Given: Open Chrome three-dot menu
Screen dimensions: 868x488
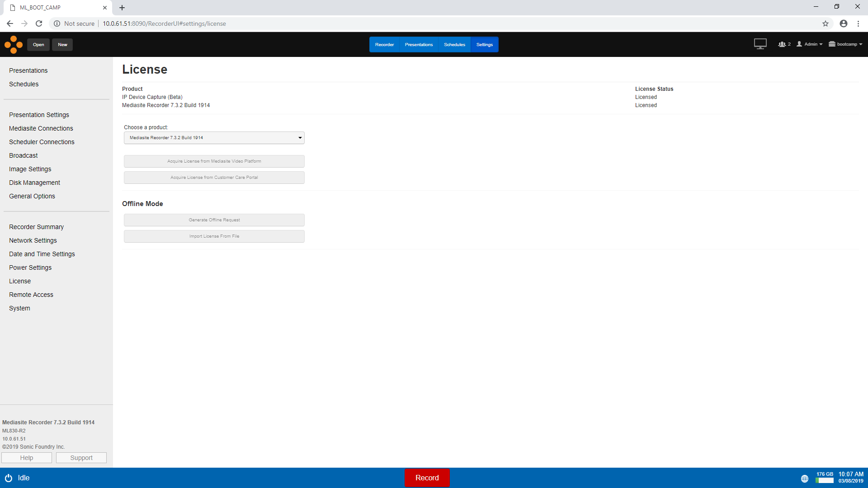Looking at the screenshot, I should (x=859, y=23).
